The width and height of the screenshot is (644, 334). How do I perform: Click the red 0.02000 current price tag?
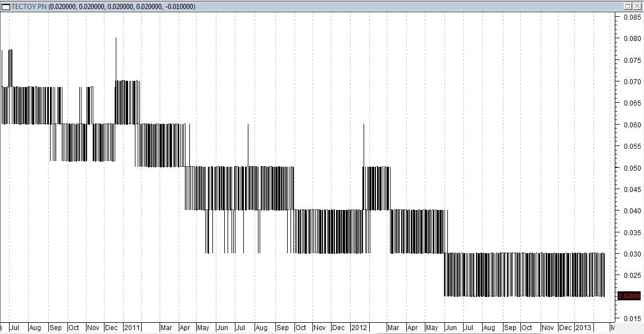(629, 296)
